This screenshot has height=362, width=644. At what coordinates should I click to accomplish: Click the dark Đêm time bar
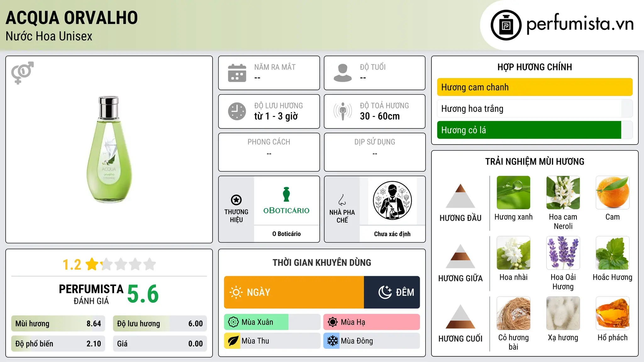392,292
